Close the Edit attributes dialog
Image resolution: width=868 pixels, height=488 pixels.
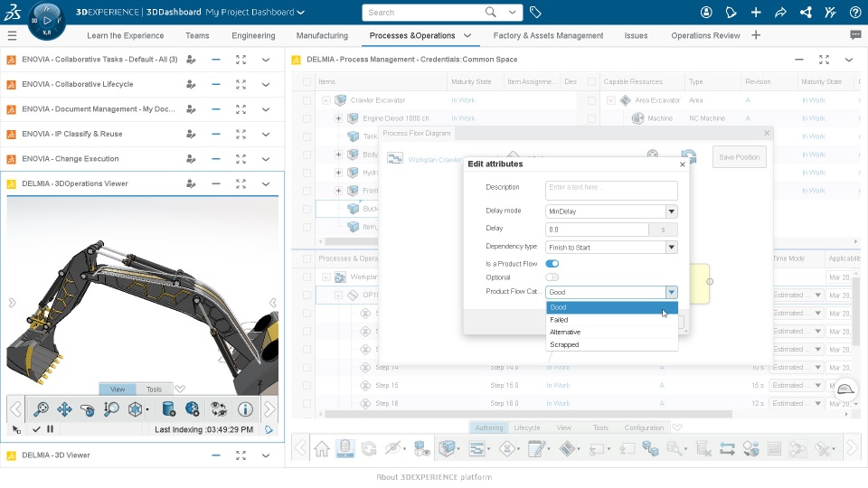click(683, 164)
